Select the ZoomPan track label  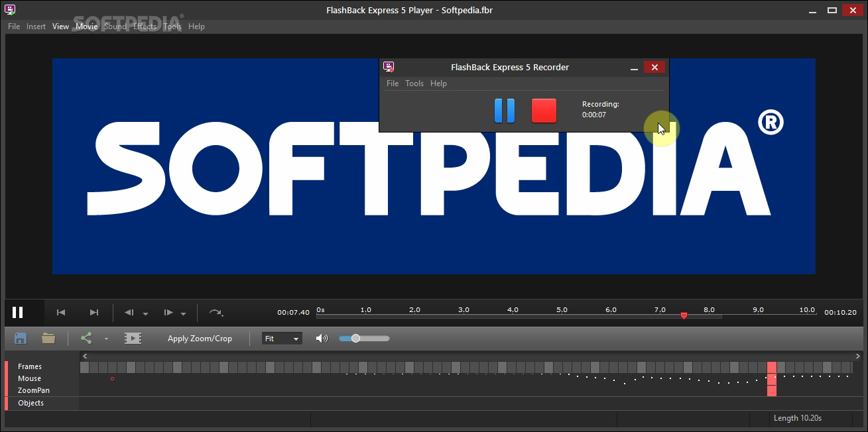34,391
